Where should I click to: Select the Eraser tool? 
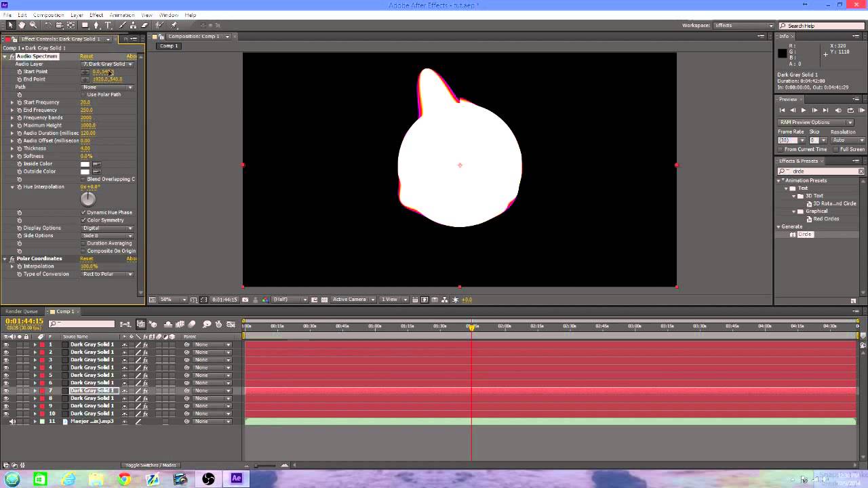click(x=144, y=25)
